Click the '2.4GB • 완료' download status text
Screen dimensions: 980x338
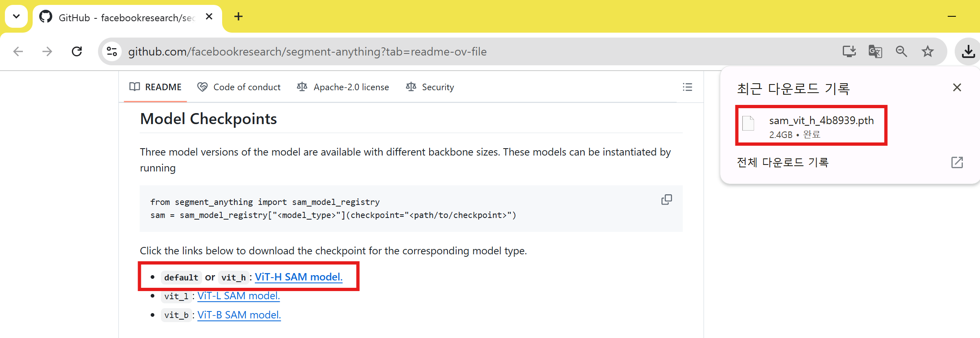coord(795,134)
